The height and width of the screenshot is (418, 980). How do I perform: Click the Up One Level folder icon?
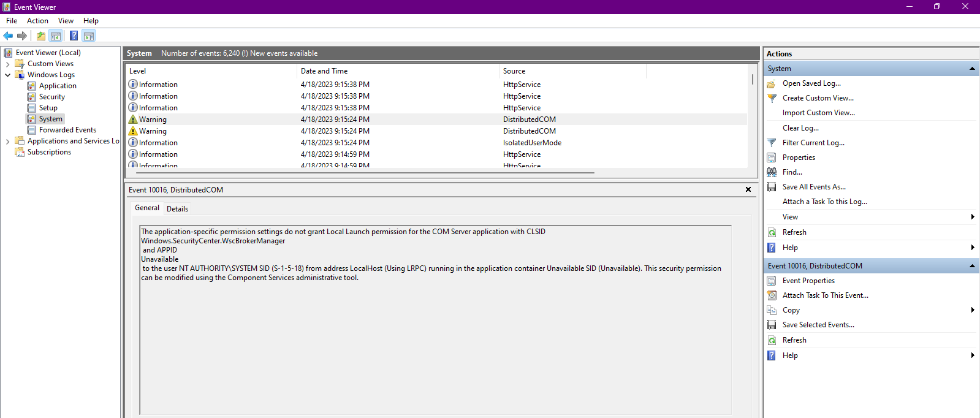pyautogui.click(x=41, y=36)
